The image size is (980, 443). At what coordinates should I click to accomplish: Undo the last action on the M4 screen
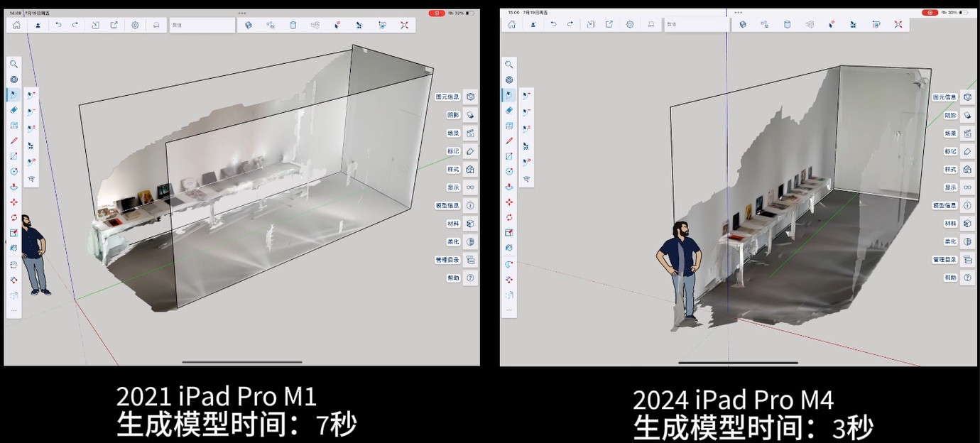tap(553, 24)
